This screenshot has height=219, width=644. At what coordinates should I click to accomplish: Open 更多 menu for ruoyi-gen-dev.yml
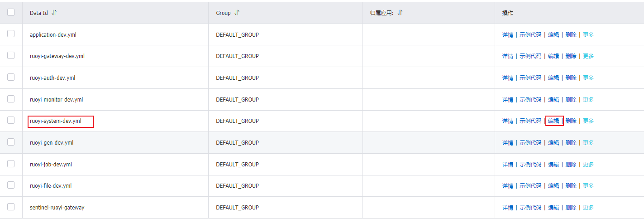point(588,143)
